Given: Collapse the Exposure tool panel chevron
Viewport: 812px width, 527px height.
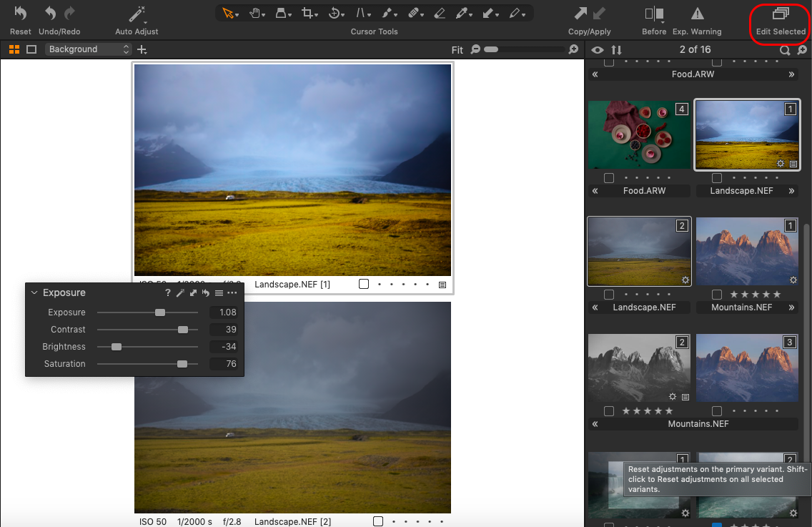Looking at the screenshot, I should click(x=34, y=292).
